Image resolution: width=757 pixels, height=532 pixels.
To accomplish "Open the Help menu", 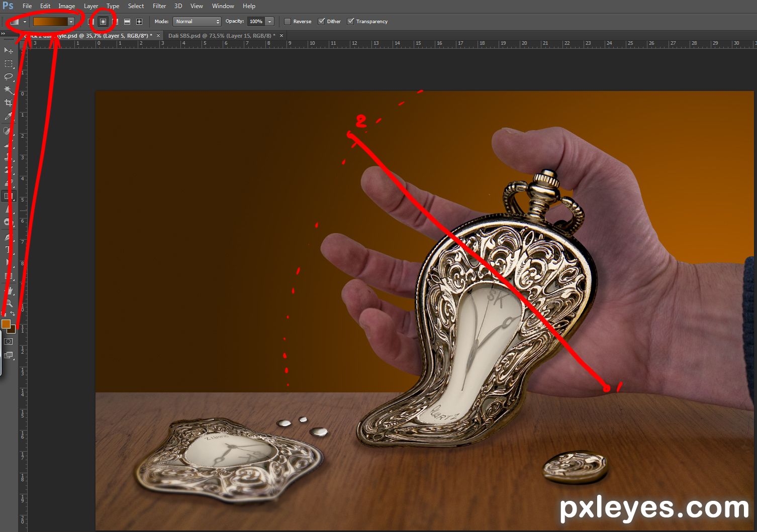I will click(x=249, y=6).
